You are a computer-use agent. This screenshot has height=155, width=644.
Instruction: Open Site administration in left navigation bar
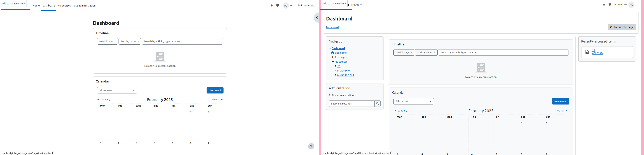click(84, 5)
